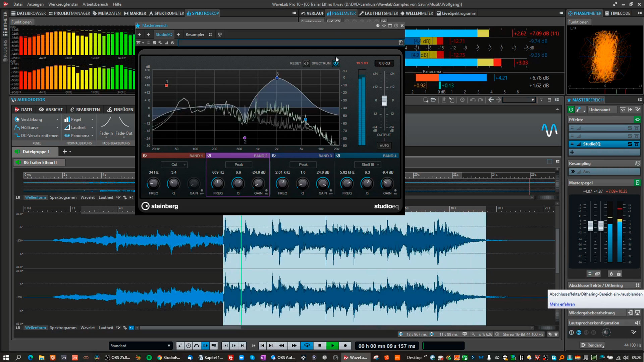Click the left master level fader
The height and width of the screenshot is (362, 644).
coord(590,225)
